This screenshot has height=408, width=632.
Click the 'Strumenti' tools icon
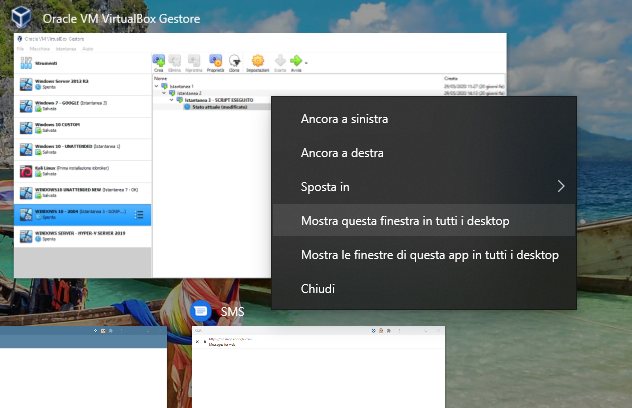(x=26, y=63)
